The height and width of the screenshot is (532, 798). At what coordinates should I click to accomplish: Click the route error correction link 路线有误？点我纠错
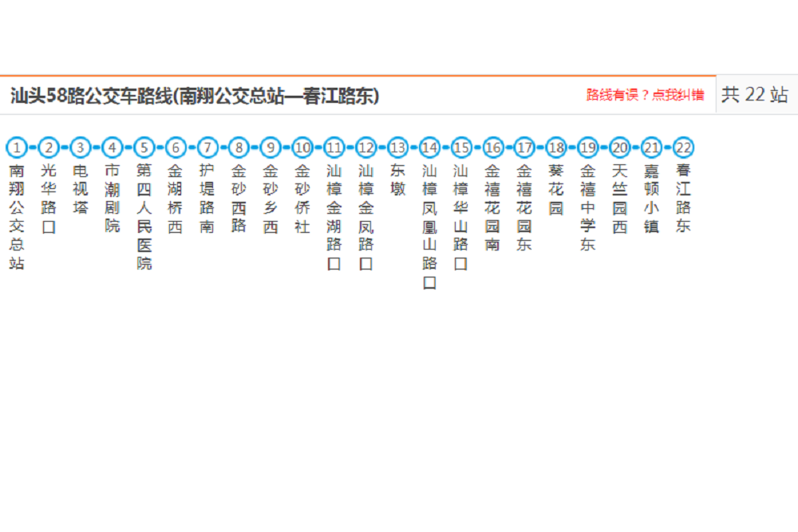pyautogui.click(x=645, y=95)
